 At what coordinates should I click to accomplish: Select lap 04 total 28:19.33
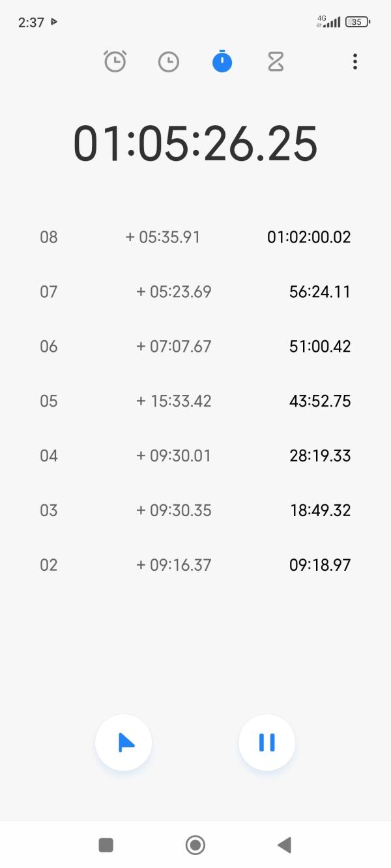coord(320,456)
